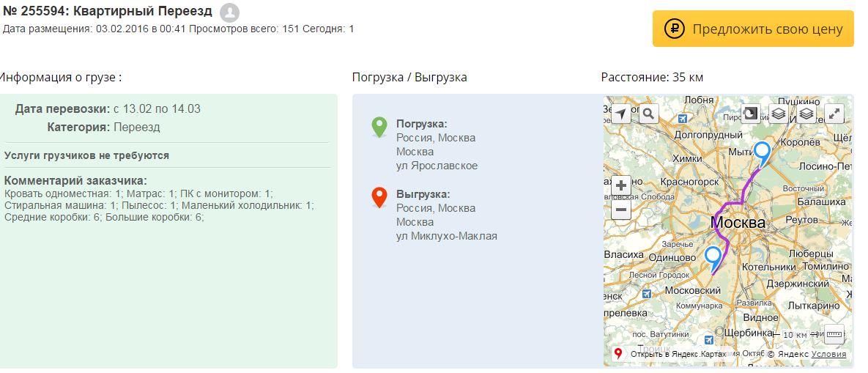The width and height of the screenshot is (868, 373).
Task: Click the red Yandex pin logo on map
Action: (x=618, y=353)
